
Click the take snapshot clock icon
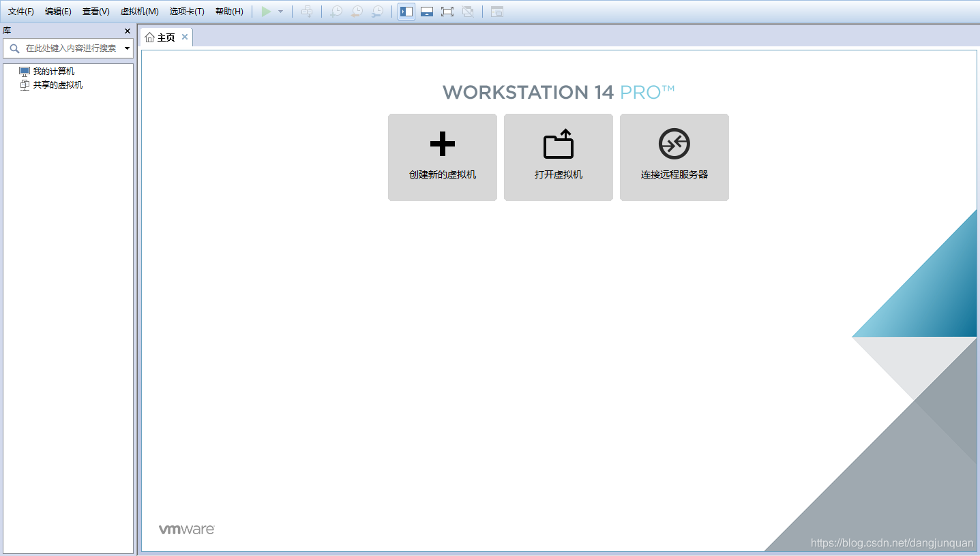point(336,12)
